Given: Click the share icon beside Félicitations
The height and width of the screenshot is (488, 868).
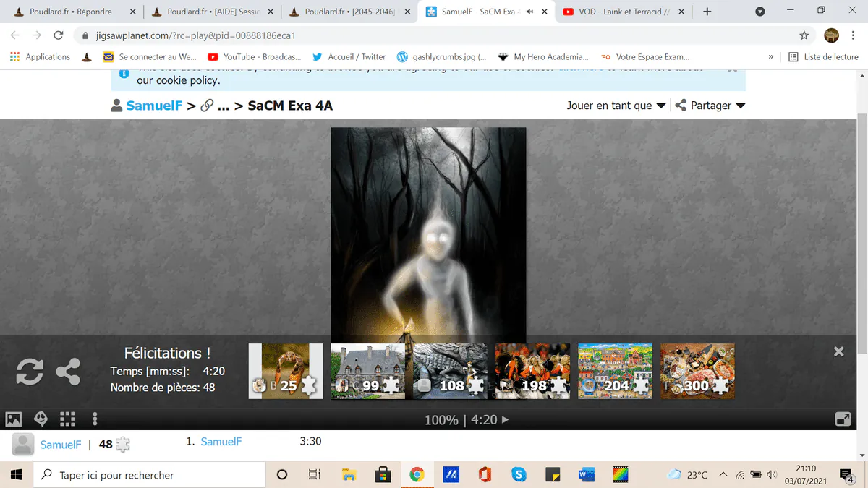Looking at the screenshot, I should (x=68, y=372).
